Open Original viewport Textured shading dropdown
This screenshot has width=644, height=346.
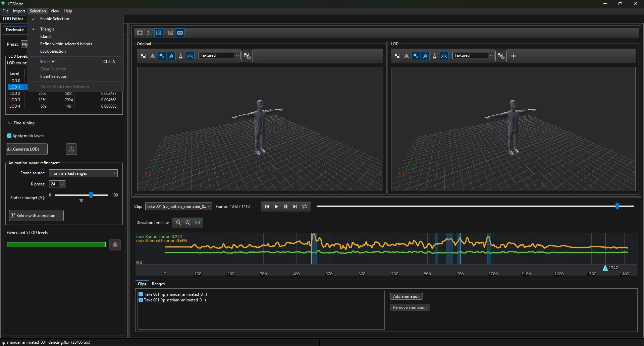pos(220,55)
